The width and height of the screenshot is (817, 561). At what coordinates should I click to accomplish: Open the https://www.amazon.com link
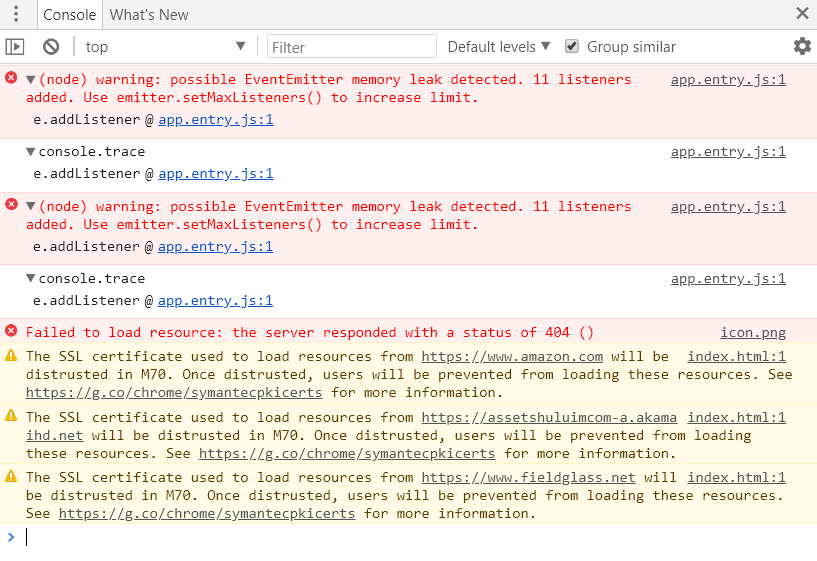tap(512, 356)
